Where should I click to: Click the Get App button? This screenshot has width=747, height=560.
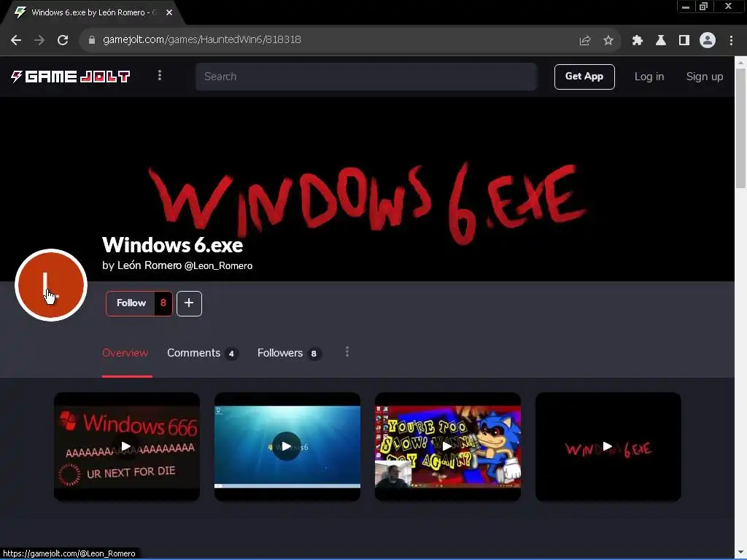(584, 77)
